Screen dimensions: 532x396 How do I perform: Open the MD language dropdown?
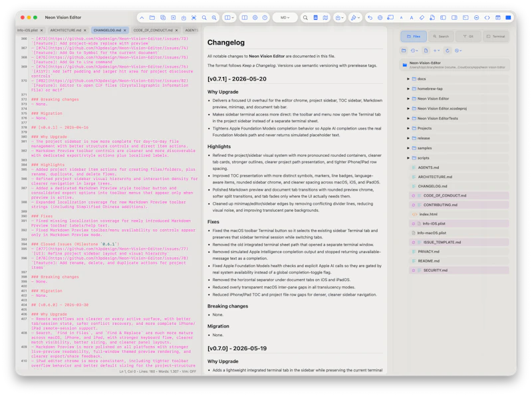tap(285, 18)
